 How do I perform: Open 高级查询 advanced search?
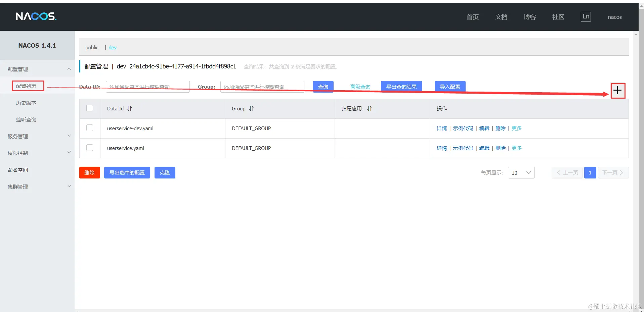click(360, 87)
